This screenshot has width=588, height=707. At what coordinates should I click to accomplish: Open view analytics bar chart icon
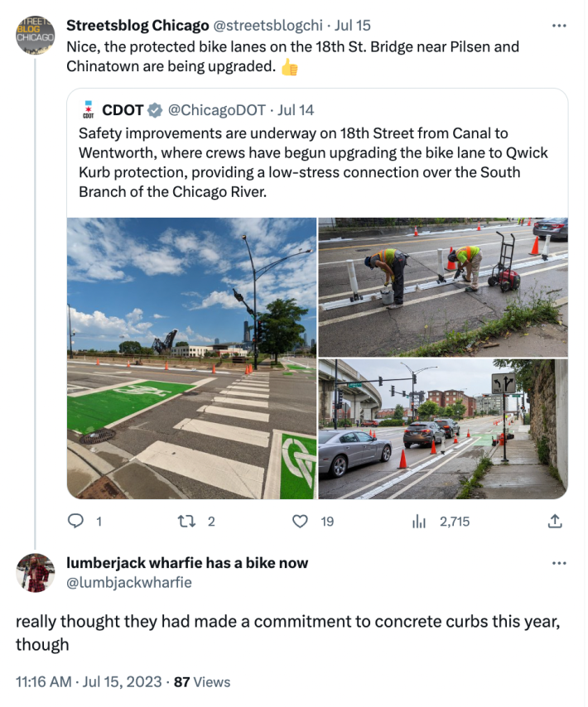point(419,522)
